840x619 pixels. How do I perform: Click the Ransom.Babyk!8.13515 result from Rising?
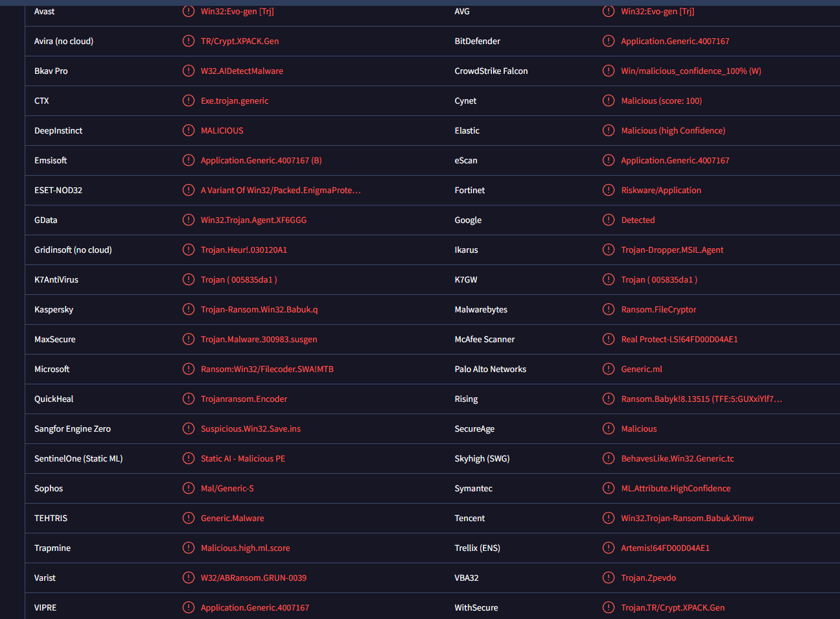701,399
